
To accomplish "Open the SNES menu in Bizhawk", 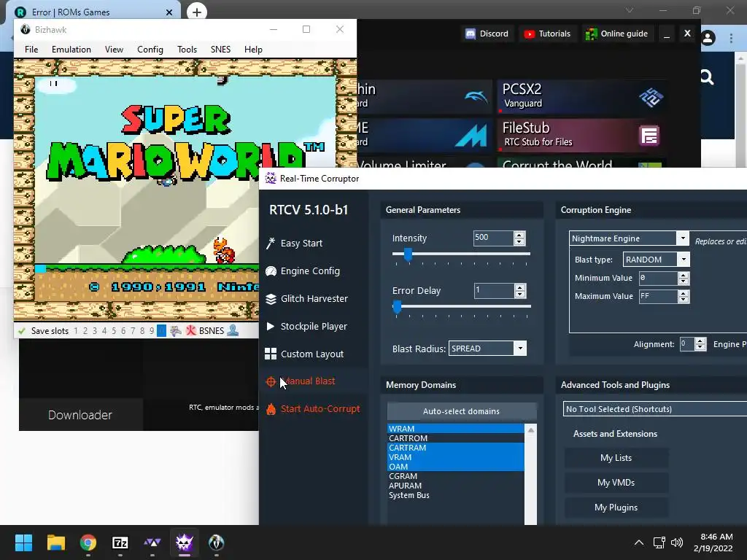I will click(220, 50).
